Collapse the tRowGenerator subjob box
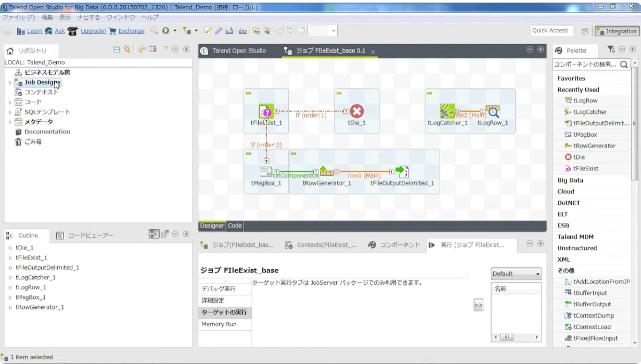 [x=293, y=153]
